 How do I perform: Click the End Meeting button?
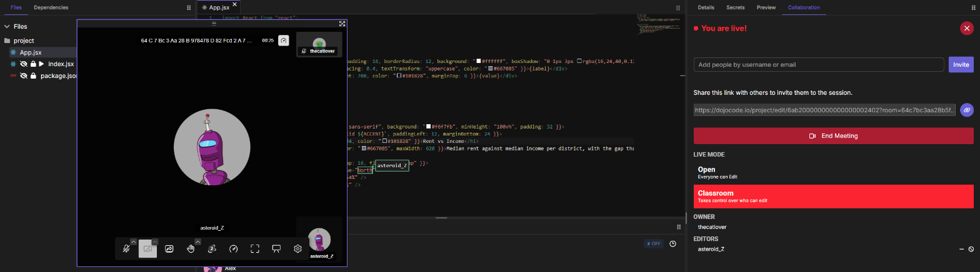[x=834, y=135]
